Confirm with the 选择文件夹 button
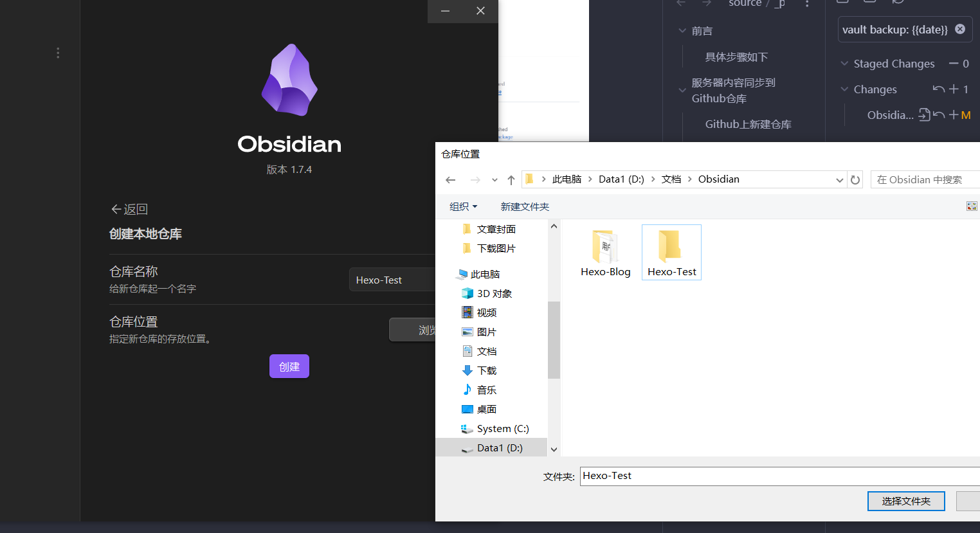 point(905,501)
